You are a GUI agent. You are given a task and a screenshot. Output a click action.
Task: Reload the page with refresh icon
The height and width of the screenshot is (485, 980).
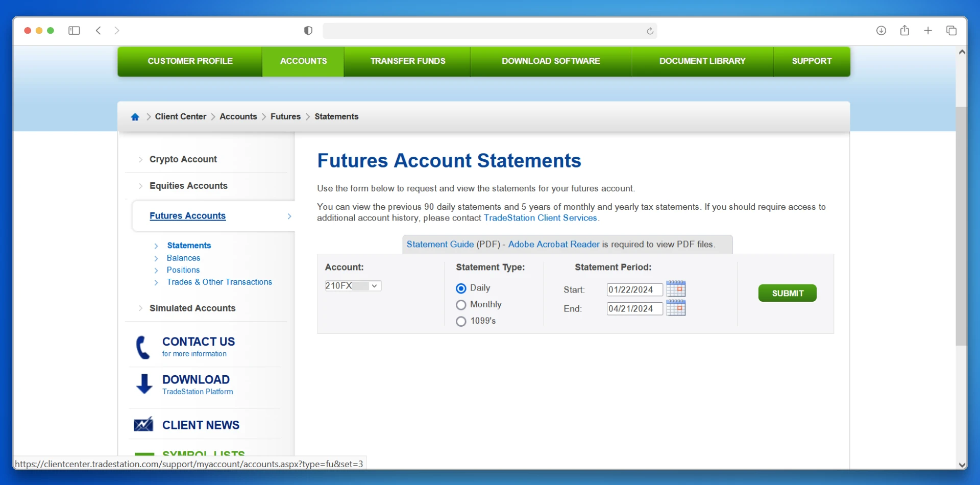pyautogui.click(x=650, y=31)
